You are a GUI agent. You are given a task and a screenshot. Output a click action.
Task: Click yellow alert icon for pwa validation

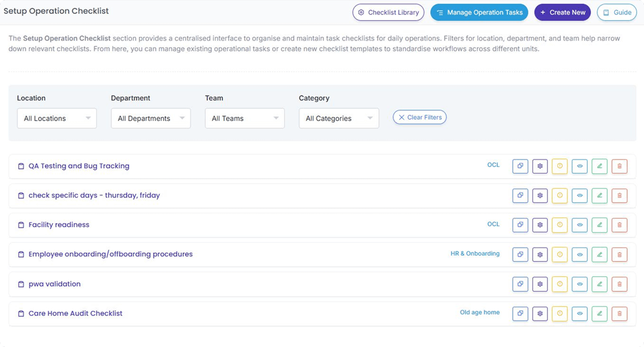[x=559, y=284]
